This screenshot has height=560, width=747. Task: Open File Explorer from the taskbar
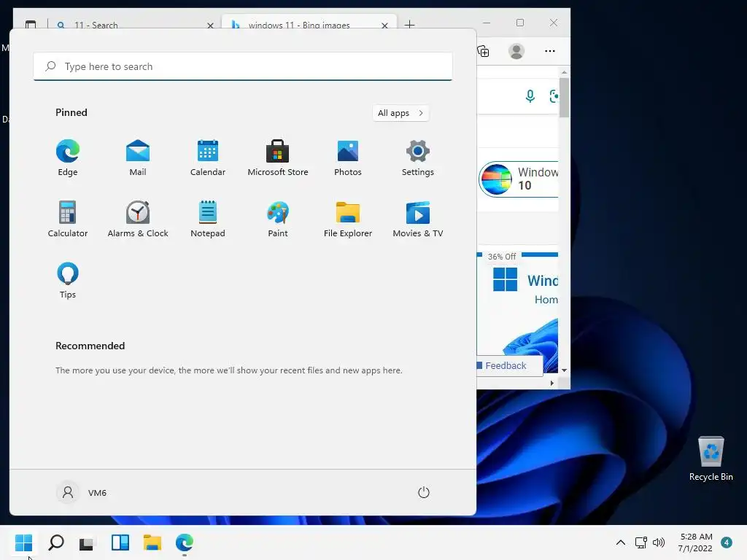click(152, 542)
